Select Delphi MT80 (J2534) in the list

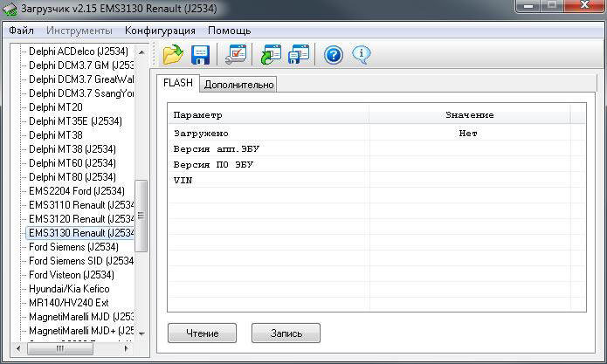72,177
